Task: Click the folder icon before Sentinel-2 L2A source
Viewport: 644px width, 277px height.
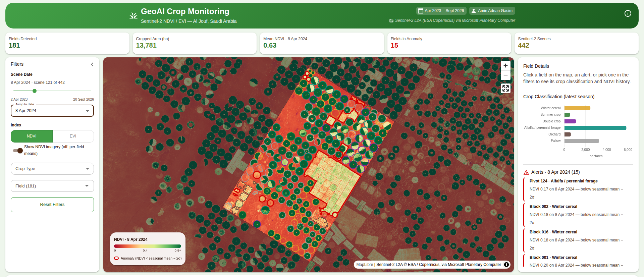Action: pyautogui.click(x=391, y=21)
